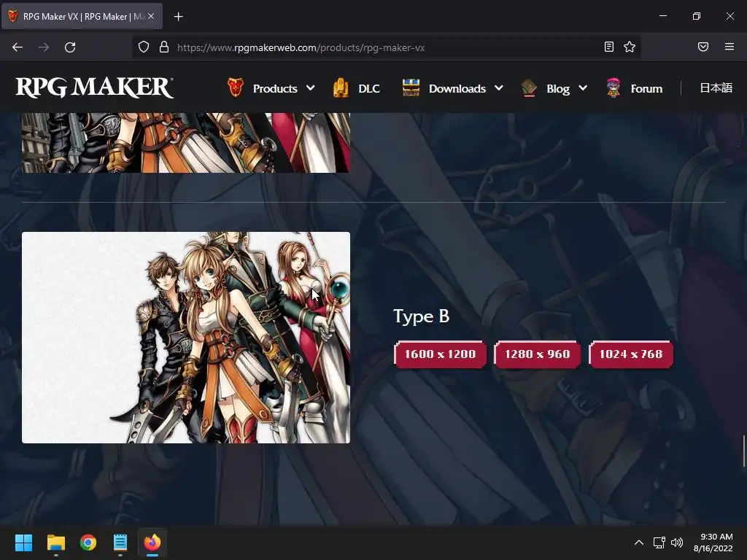Click the RPG Maker logo
The image size is (747, 560).
pyautogui.click(x=94, y=87)
